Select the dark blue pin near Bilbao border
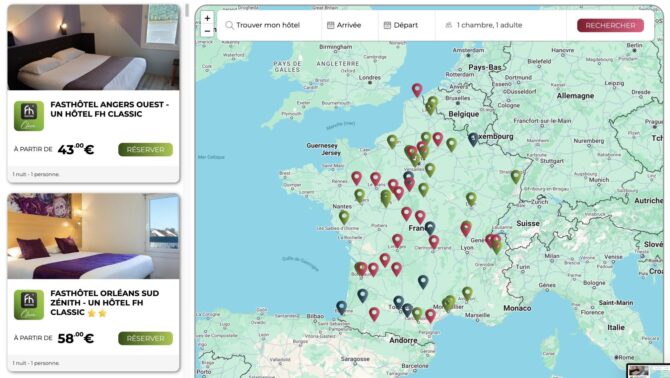Image resolution: width=670 pixels, height=378 pixels. coord(341,307)
